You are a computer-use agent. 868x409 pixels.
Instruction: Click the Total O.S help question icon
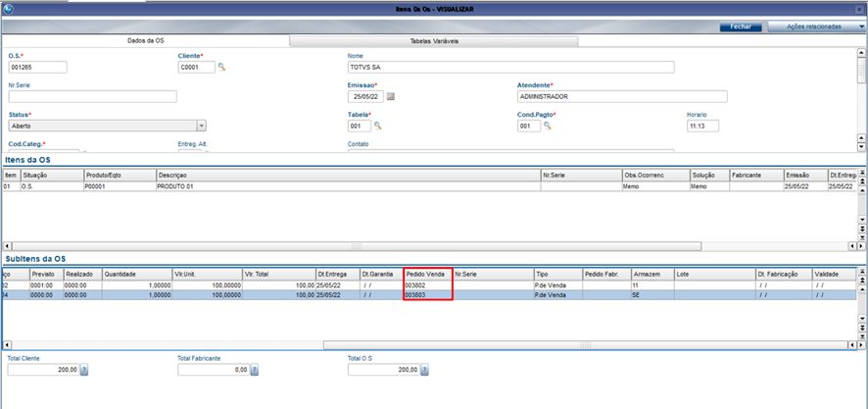pos(424,370)
